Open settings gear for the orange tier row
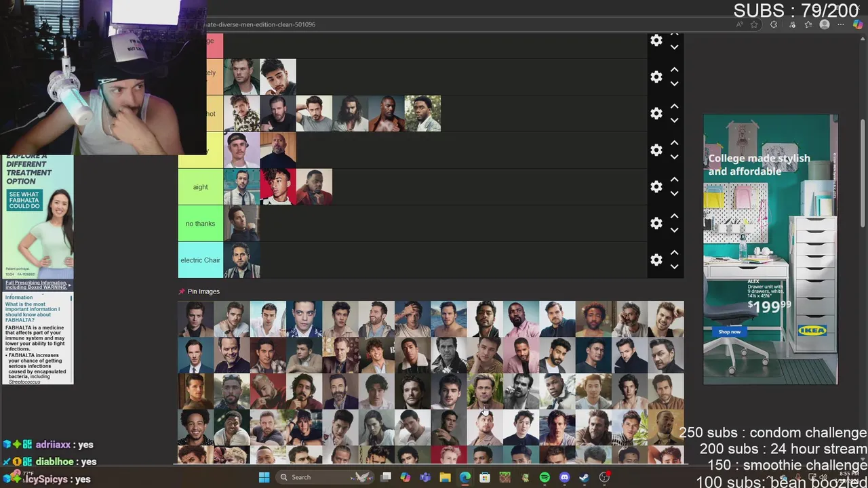The image size is (868, 488). pos(656,77)
